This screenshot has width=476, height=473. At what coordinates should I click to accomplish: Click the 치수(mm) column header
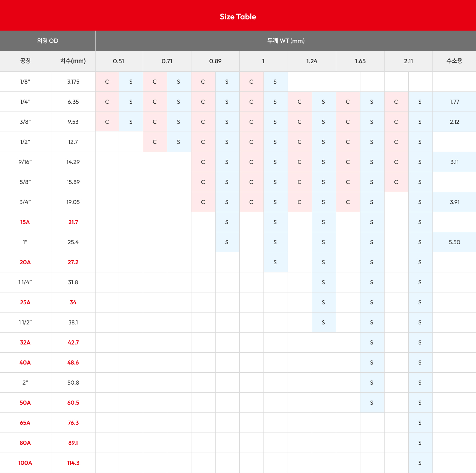[73, 61]
